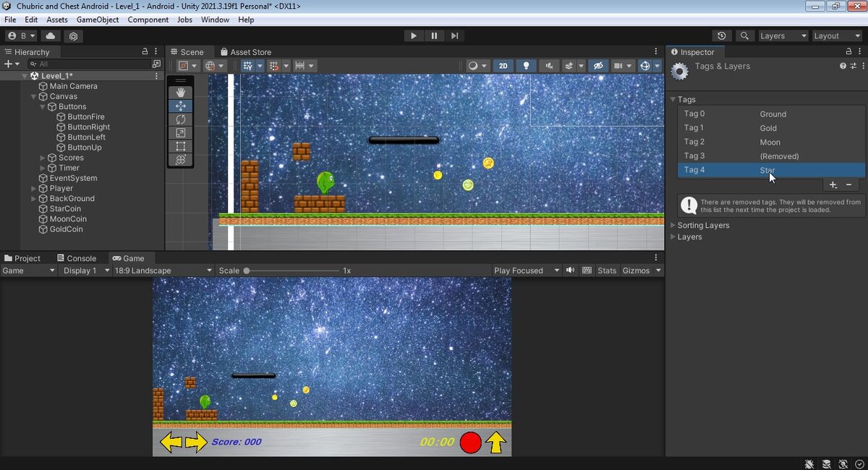The width and height of the screenshot is (868, 470).
Task: Select the Transform tool
Action: coord(181,160)
